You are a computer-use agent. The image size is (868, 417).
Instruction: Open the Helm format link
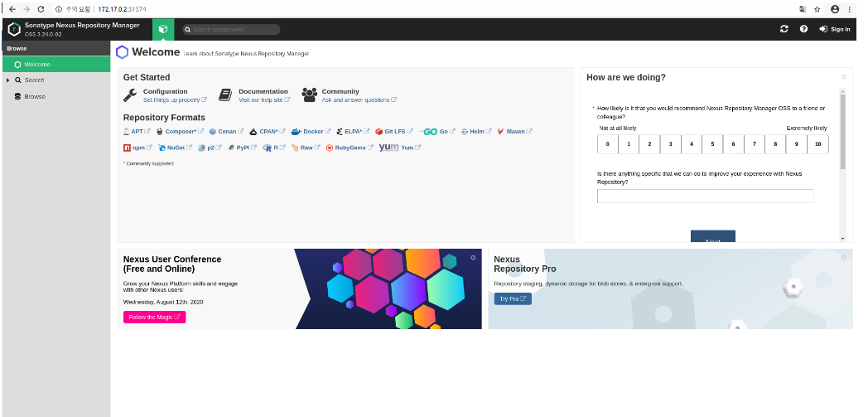point(476,132)
